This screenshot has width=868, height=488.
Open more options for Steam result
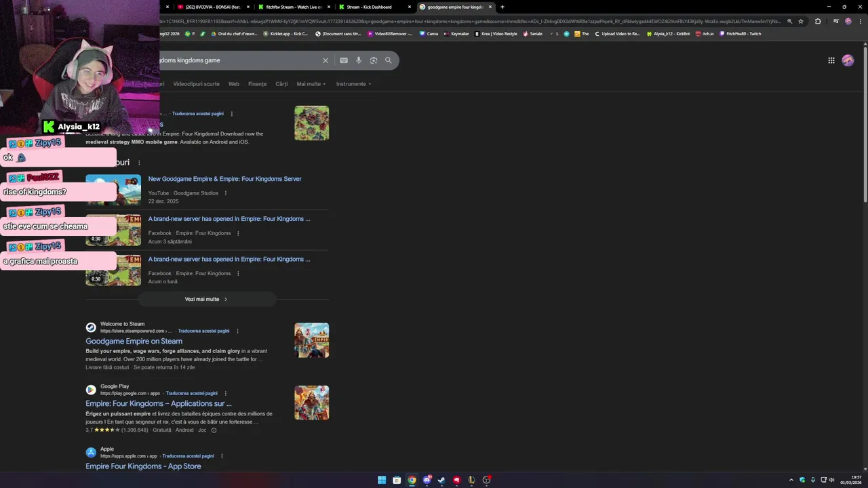coord(237,331)
